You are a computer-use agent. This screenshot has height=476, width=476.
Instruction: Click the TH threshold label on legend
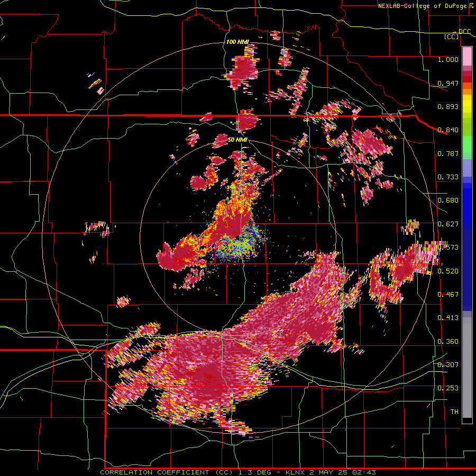[x=454, y=412]
